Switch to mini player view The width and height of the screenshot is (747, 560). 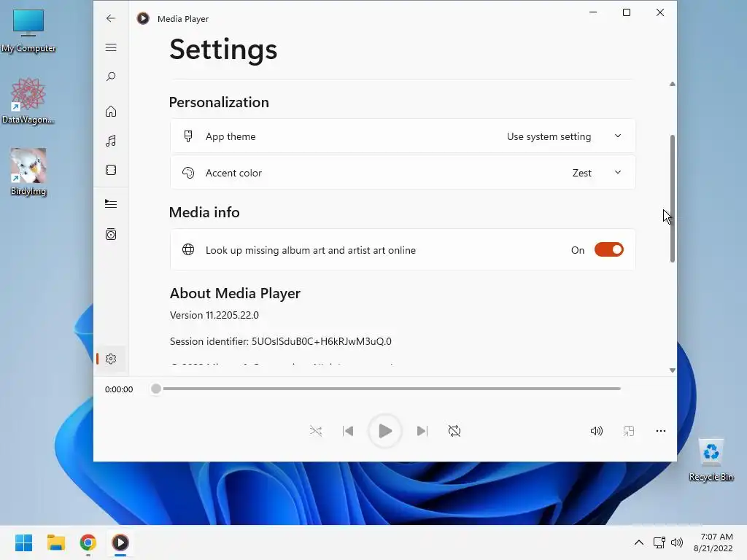[628, 431]
